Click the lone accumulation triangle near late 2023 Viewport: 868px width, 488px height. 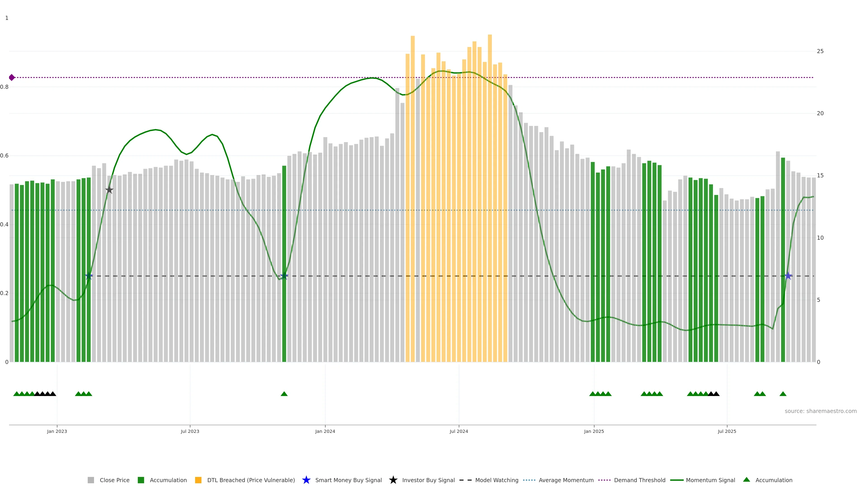pyautogui.click(x=284, y=394)
